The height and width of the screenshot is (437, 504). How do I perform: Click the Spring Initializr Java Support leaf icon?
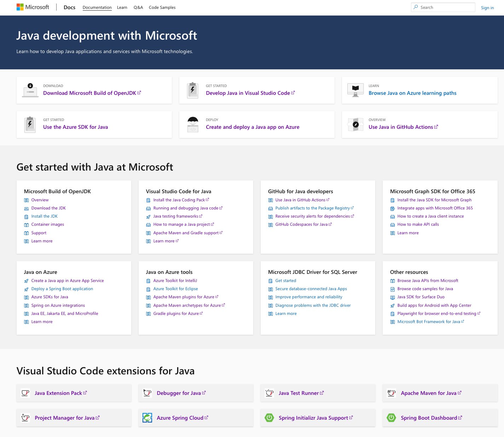coord(269,418)
